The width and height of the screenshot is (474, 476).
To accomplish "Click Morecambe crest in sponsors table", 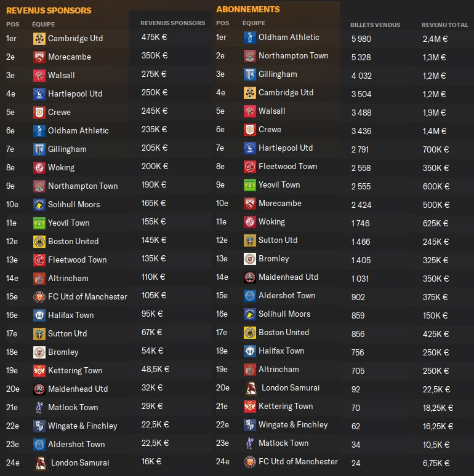I will (39, 57).
